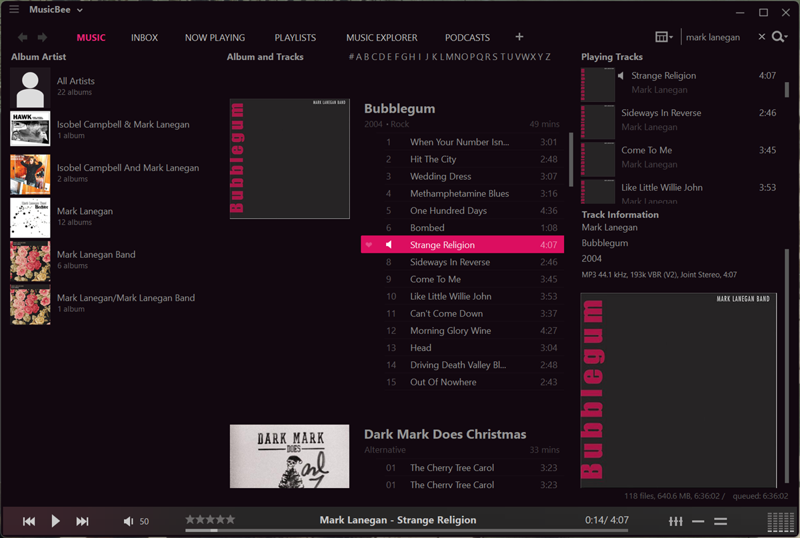Screen dimensions: 800x538
Task: Open the equalizer sliders icon
Action: coord(676,521)
